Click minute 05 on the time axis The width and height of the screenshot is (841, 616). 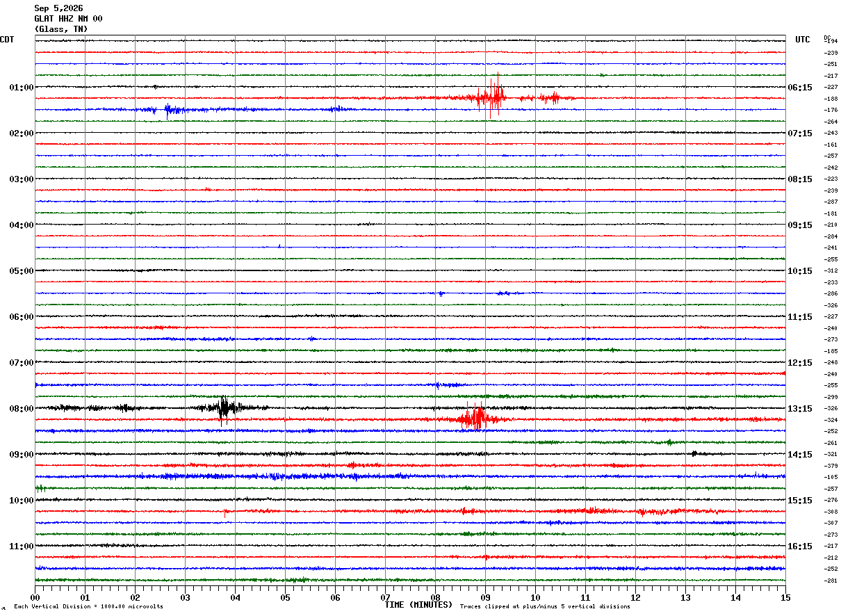click(285, 597)
